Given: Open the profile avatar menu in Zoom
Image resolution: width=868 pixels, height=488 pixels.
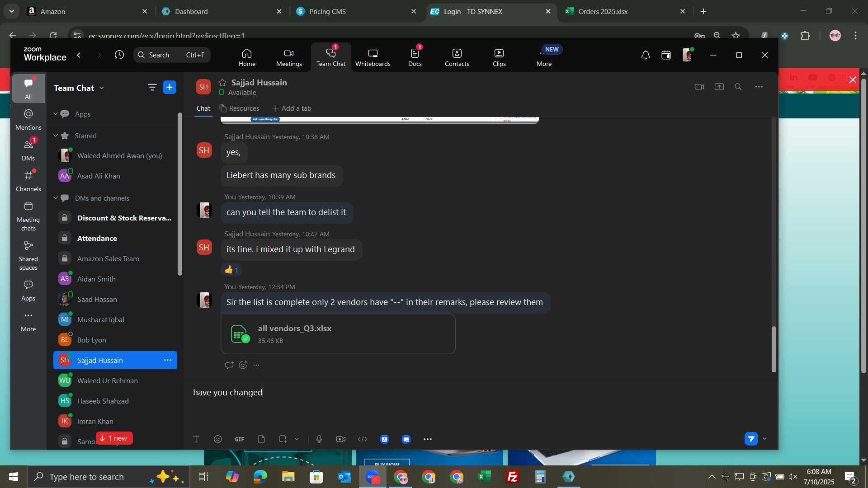Looking at the screenshot, I should coord(687,55).
